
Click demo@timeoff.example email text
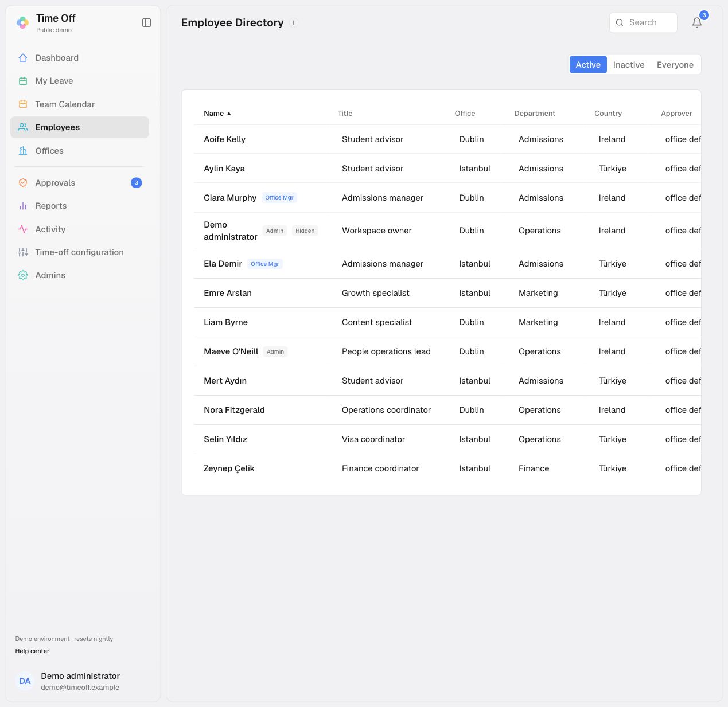[80, 688]
